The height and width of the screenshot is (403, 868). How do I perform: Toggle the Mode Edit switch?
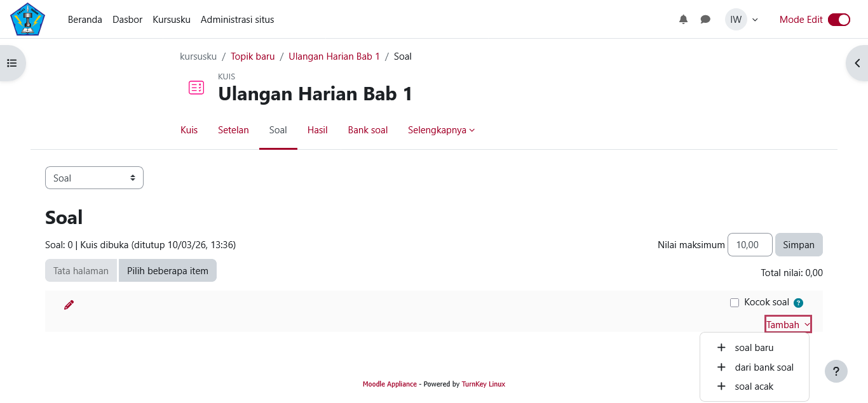(x=839, y=20)
